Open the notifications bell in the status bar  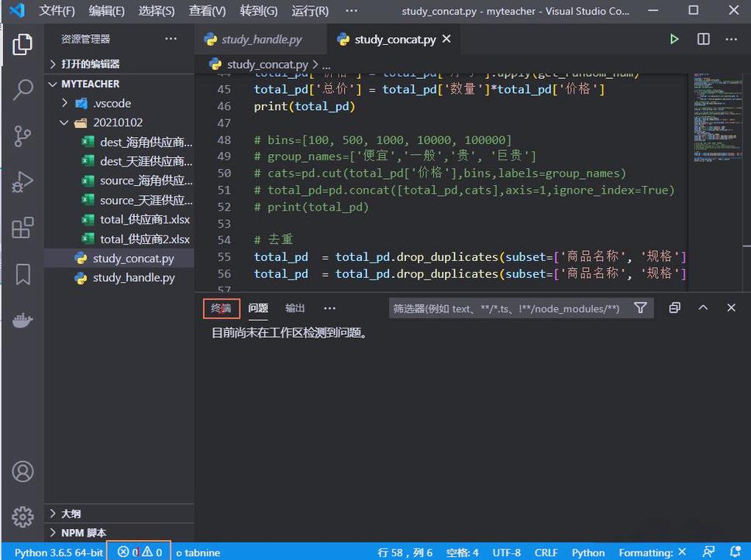(736, 552)
